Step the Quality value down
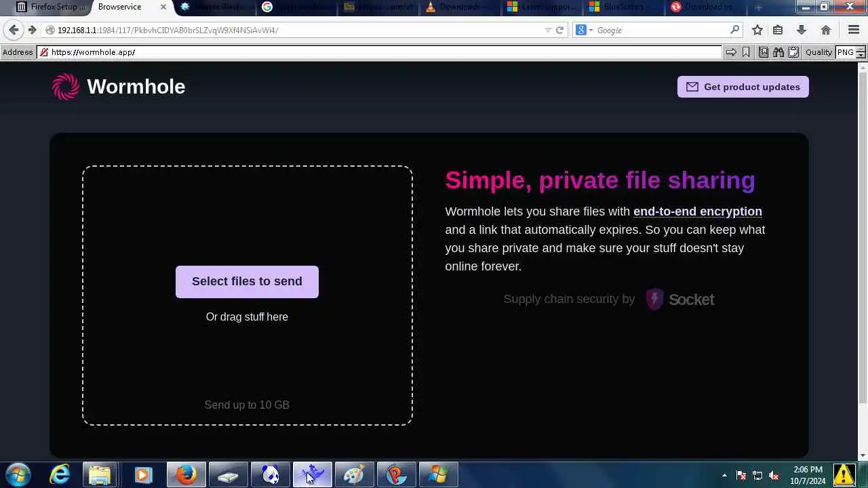Viewport: 868px width, 488px height. pos(861,56)
